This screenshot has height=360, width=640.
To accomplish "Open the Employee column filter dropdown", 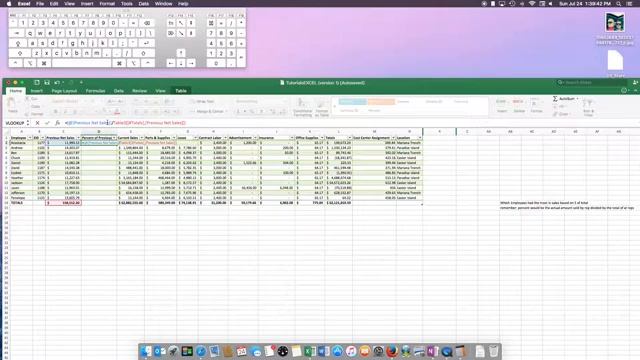I will (30, 138).
